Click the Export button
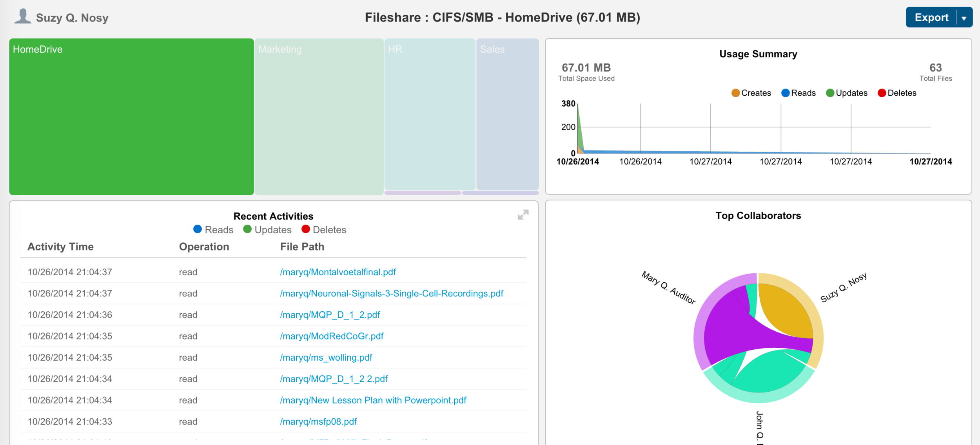The image size is (980, 445). (x=931, y=18)
